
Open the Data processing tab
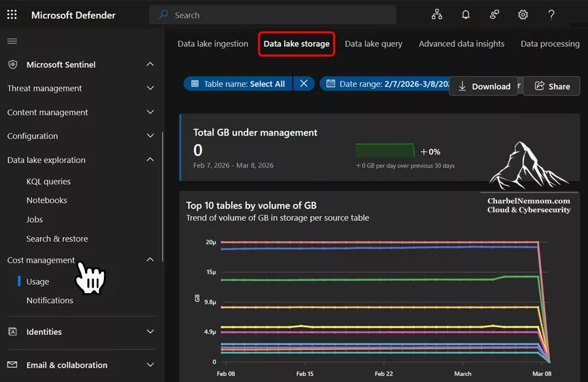pos(549,44)
